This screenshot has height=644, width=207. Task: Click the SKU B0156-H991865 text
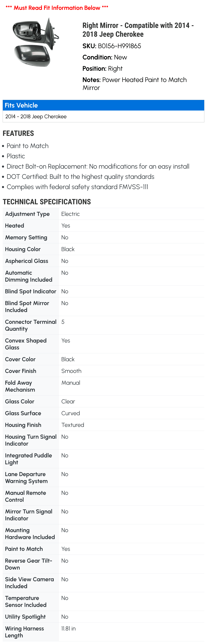point(112,46)
